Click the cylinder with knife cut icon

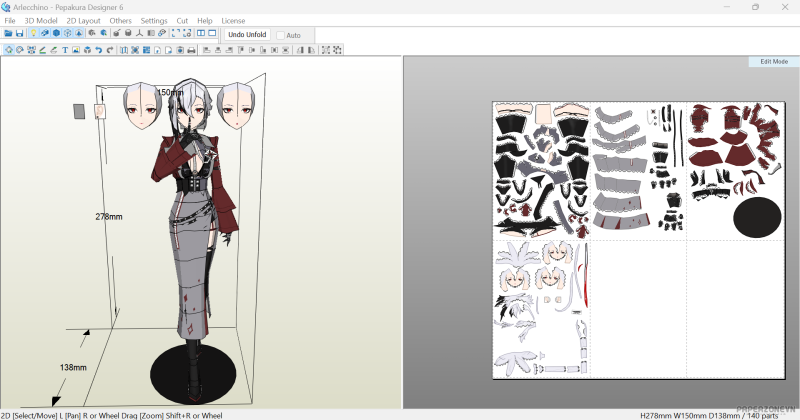117,33
